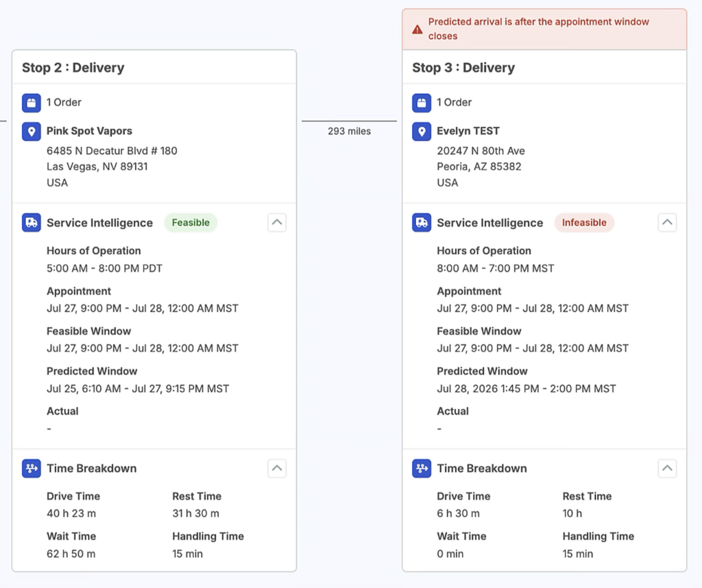Click the Time Breakdown title in Stop 3
The image size is (702, 588).
[x=482, y=468]
